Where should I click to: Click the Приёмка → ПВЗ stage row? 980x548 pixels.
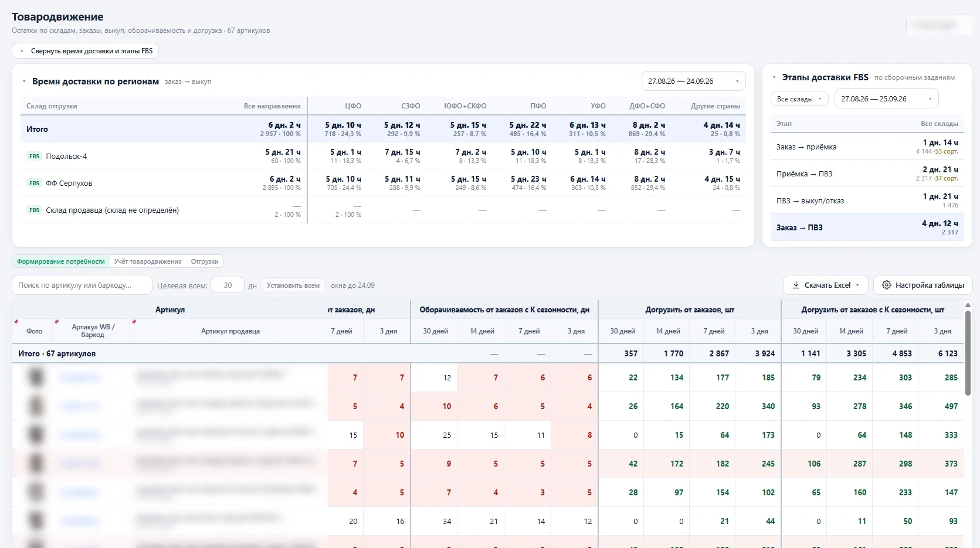pyautogui.click(x=867, y=173)
